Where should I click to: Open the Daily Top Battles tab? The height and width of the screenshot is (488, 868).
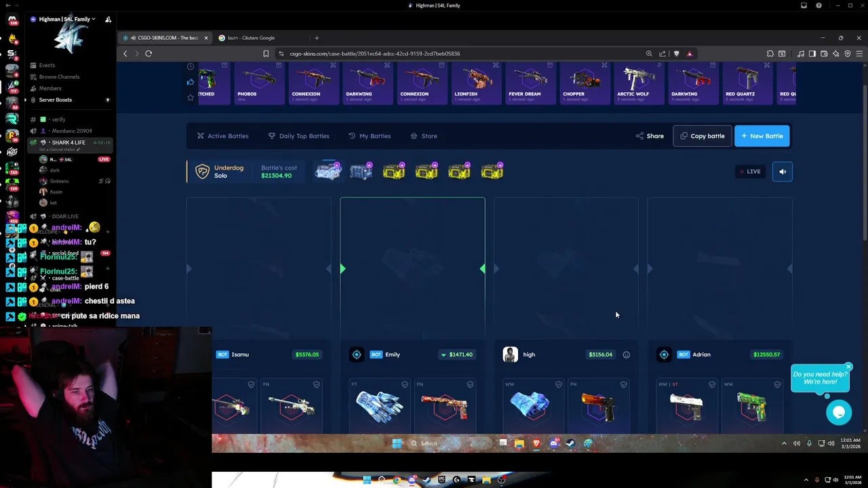[298, 136]
